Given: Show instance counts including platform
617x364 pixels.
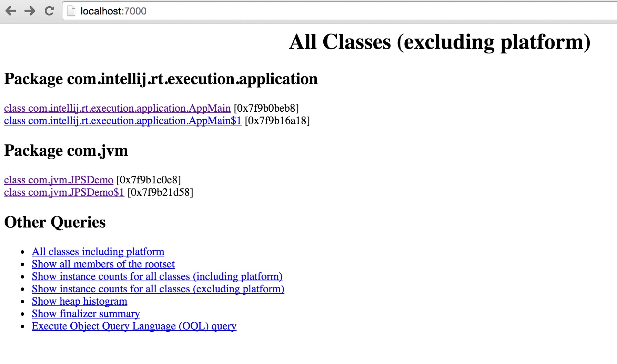Looking at the screenshot, I should point(157,276).
